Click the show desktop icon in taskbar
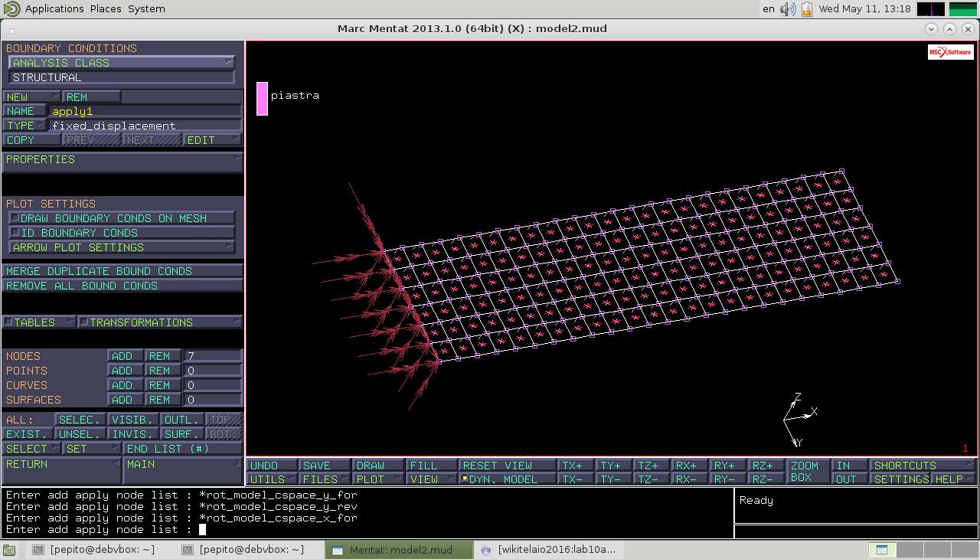This screenshot has width=980, height=559. (9, 550)
